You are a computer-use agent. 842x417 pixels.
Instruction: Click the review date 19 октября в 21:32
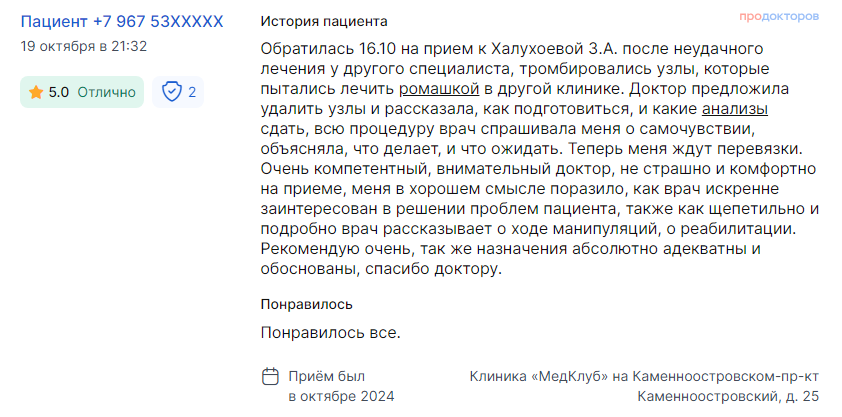[84, 46]
